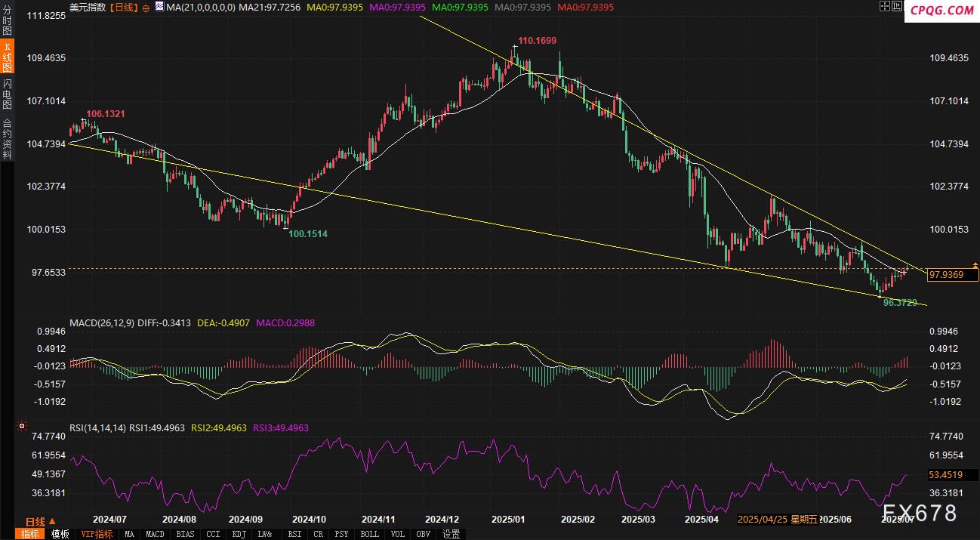Image resolution: width=980 pixels, height=540 pixels.
Task: Choose the CCI indicator button
Action: [x=213, y=534]
